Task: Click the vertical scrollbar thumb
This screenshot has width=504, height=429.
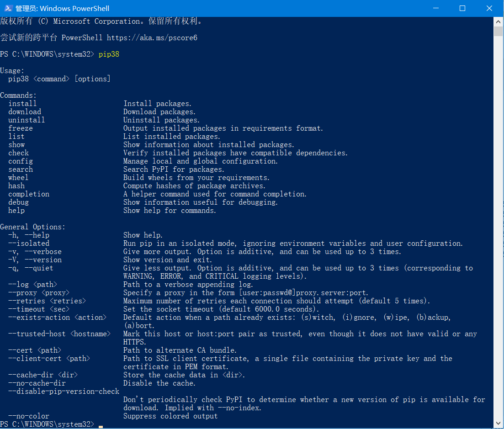Action: tap(498, 32)
